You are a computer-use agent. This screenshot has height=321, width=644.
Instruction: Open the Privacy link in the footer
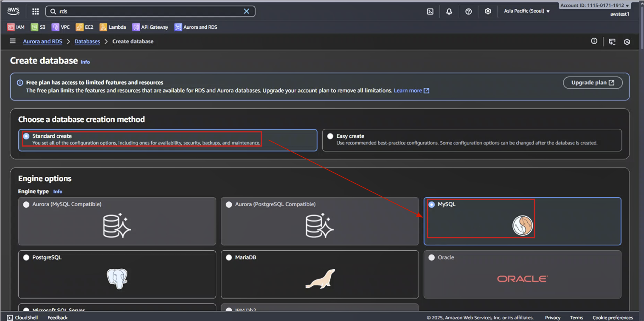[x=552, y=318]
